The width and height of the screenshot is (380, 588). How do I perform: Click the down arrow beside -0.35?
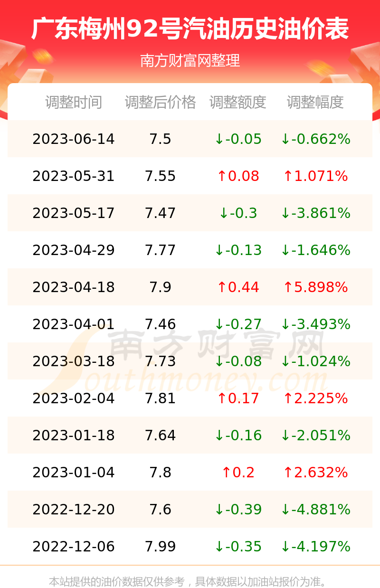click(219, 547)
